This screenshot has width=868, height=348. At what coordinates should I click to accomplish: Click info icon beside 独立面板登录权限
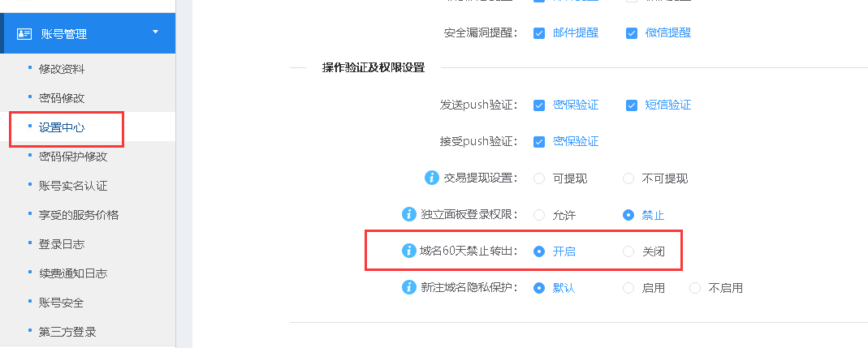point(409,214)
